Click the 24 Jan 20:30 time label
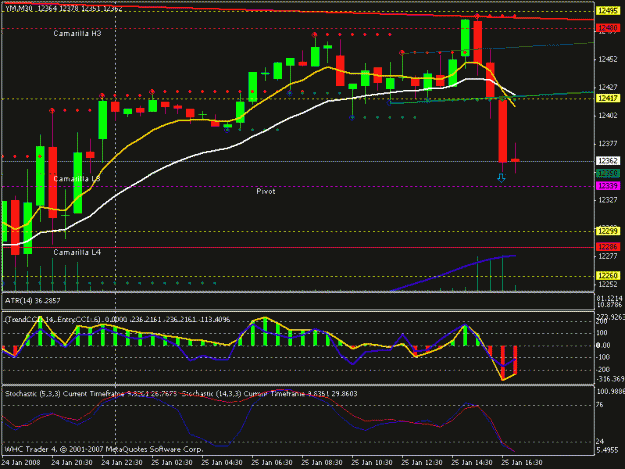 pos(72,463)
